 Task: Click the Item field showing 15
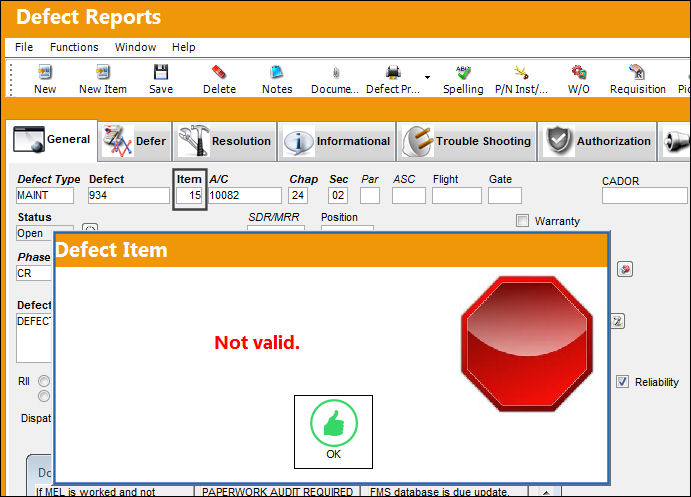[x=189, y=196]
